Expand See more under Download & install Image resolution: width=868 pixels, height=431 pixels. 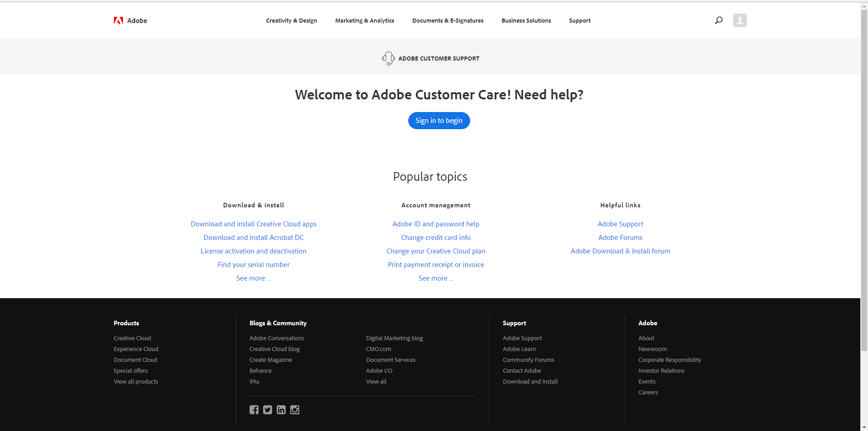tap(254, 278)
